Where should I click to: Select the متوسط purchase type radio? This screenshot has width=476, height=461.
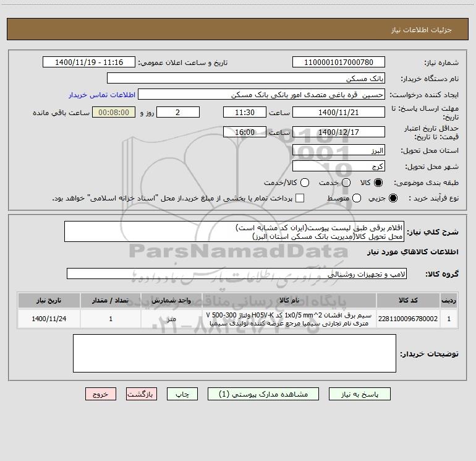[357, 198]
